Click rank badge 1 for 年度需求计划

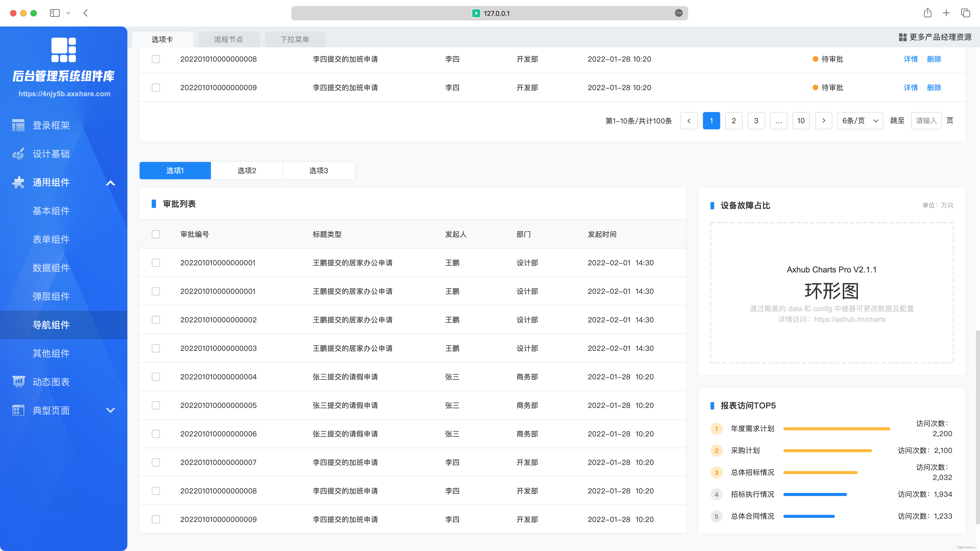[x=716, y=429]
